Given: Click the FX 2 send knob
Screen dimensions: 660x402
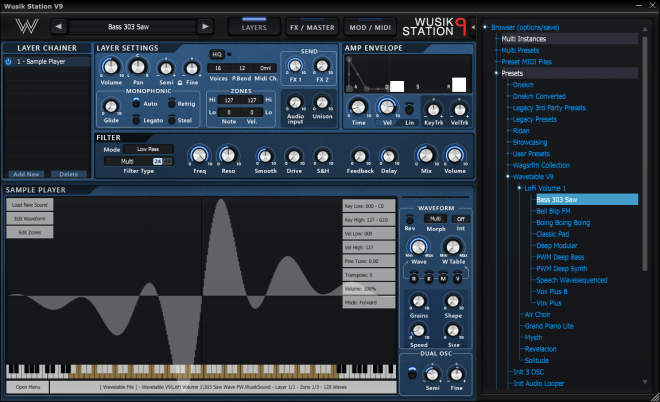Looking at the screenshot, I should coord(322,66).
